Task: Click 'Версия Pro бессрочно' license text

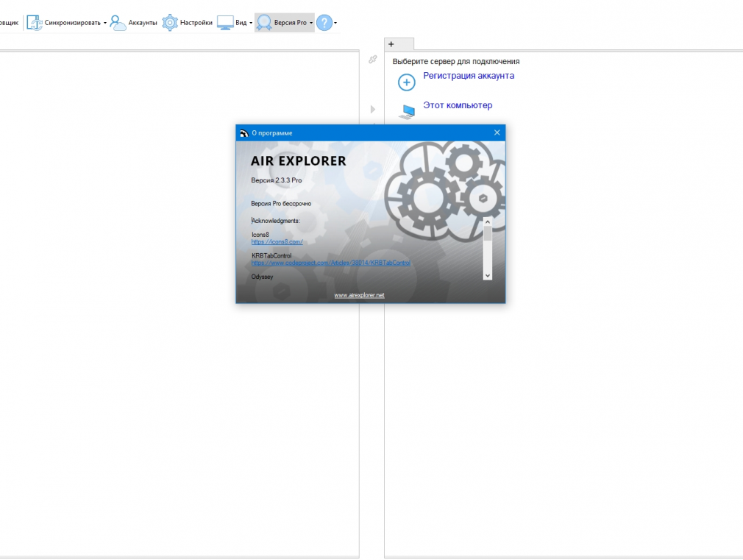Action: pos(281,203)
